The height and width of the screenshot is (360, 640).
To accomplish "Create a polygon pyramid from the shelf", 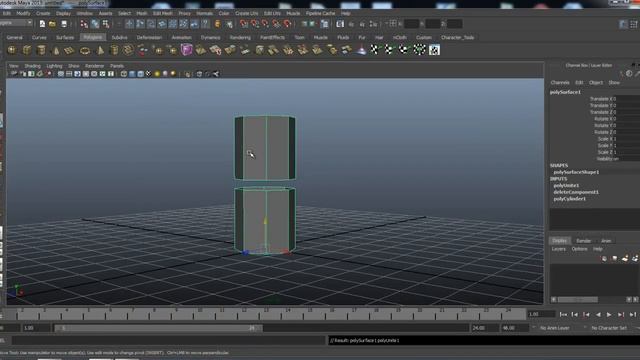I will click(100, 50).
